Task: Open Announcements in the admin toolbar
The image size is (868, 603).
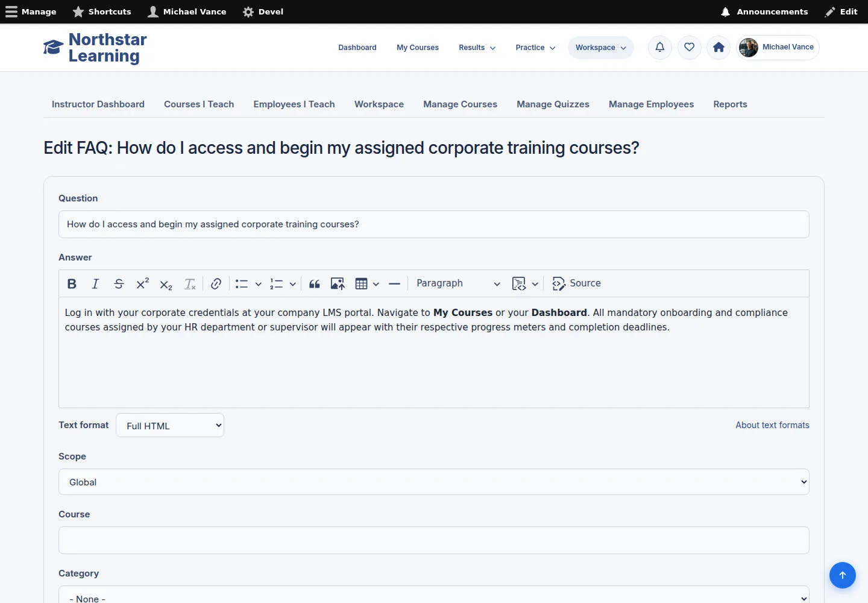Action: pyautogui.click(x=764, y=11)
